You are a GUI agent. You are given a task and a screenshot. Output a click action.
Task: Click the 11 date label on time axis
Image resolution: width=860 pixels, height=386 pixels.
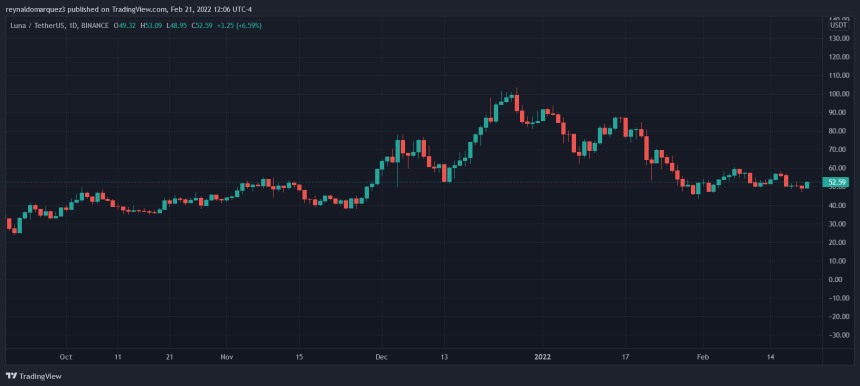(x=117, y=357)
